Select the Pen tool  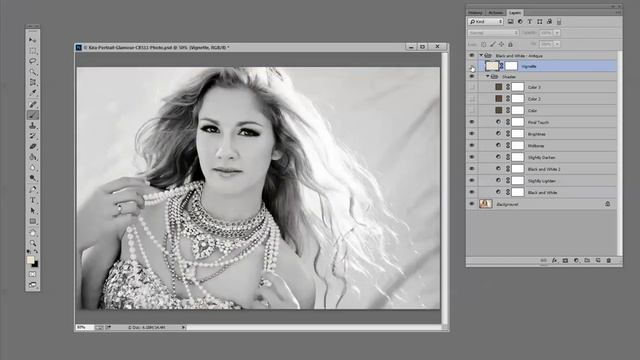(32, 189)
